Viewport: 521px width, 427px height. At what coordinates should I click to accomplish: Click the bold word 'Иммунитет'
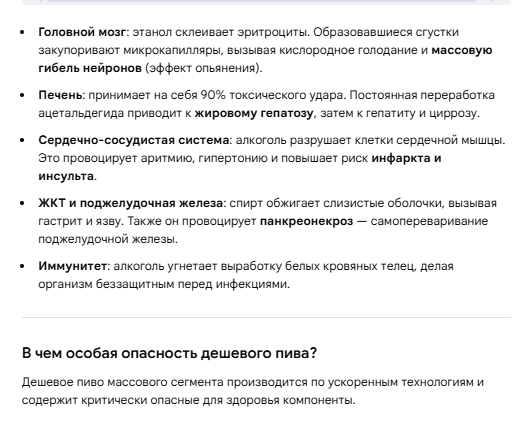[x=72, y=266]
